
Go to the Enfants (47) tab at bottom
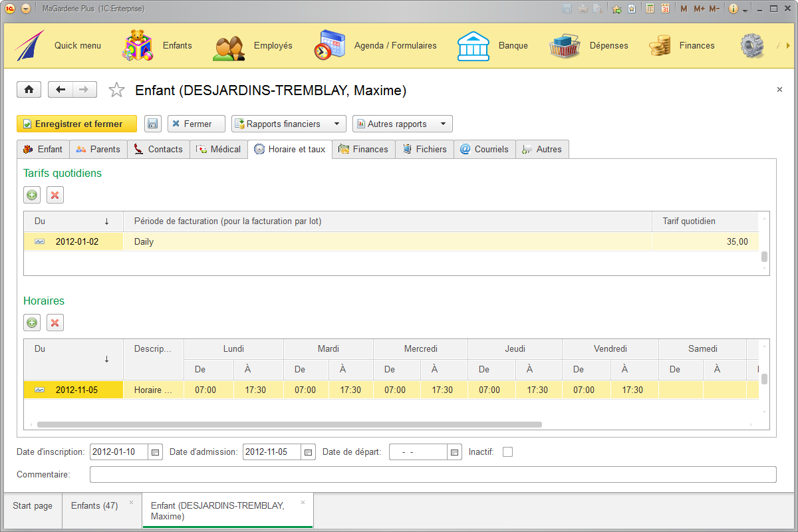coord(95,505)
